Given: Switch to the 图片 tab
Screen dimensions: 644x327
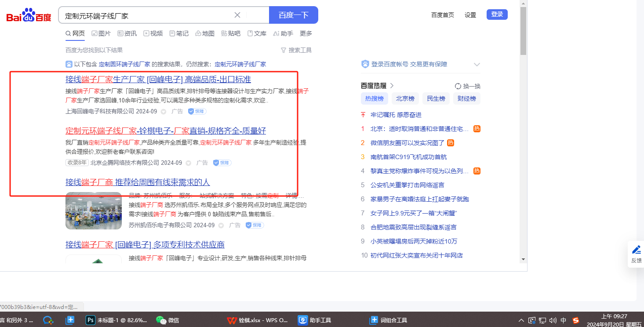Looking at the screenshot, I should point(101,33).
